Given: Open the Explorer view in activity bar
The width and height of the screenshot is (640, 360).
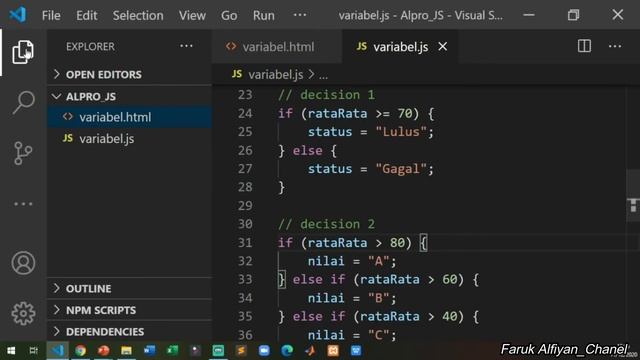Looking at the screenshot, I should (x=23, y=52).
